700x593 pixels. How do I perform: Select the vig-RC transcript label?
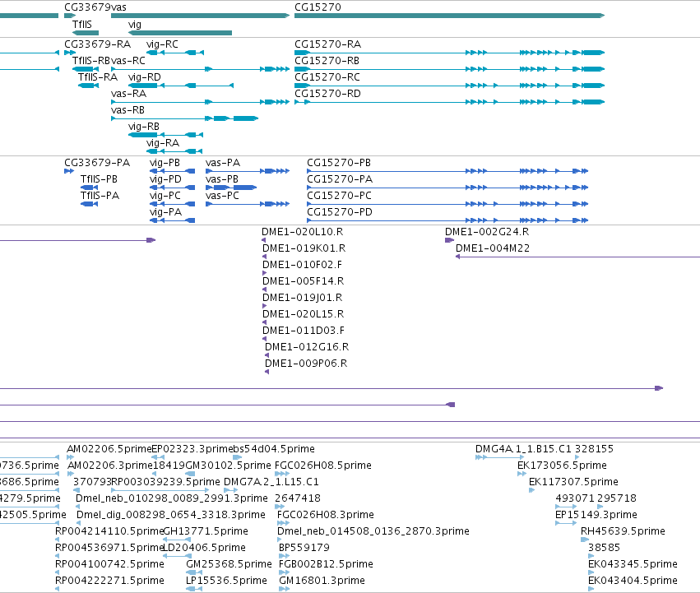[162, 44]
